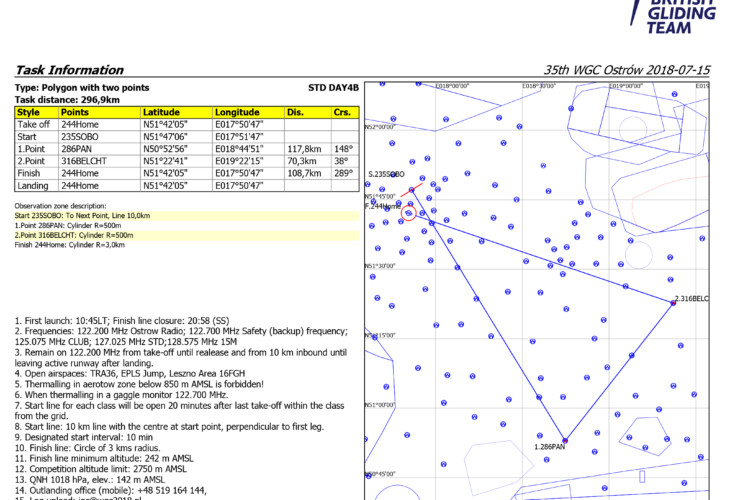This screenshot has height=500, width=730.
Task: Click the S.235SOBO start point label
Action: click(x=385, y=174)
